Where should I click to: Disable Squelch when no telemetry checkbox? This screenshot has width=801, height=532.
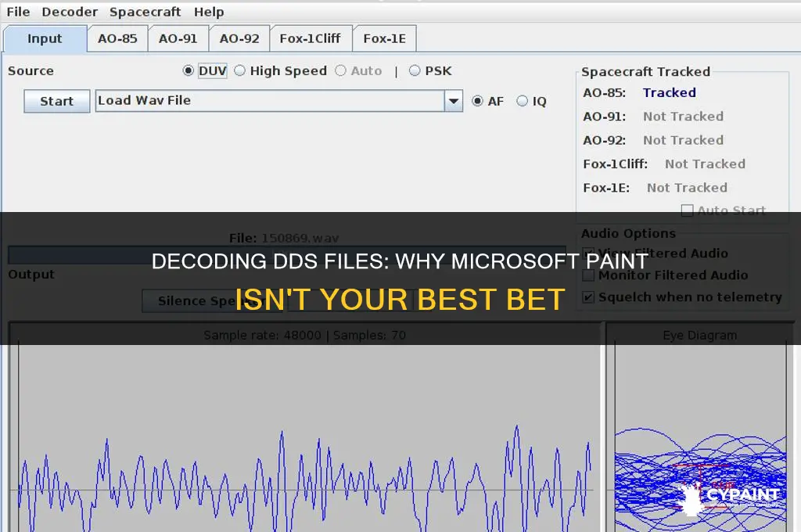coord(588,297)
